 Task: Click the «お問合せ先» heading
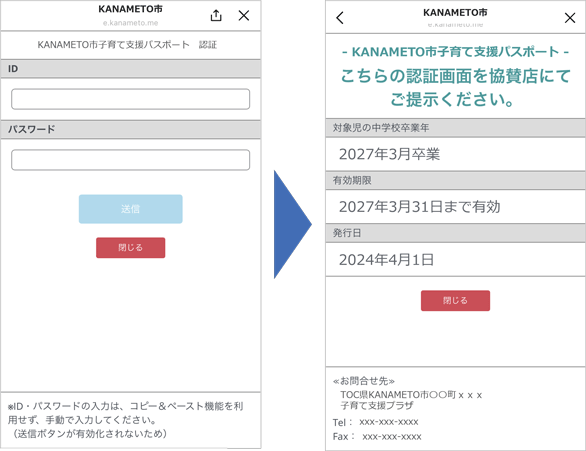point(363,381)
